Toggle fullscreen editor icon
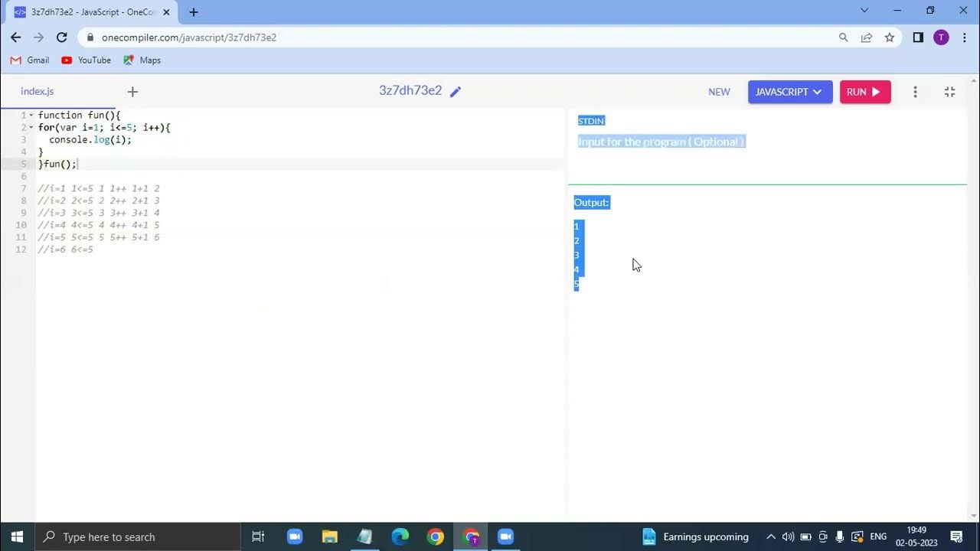Screen dimensions: 980x551 (x=950, y=91)
